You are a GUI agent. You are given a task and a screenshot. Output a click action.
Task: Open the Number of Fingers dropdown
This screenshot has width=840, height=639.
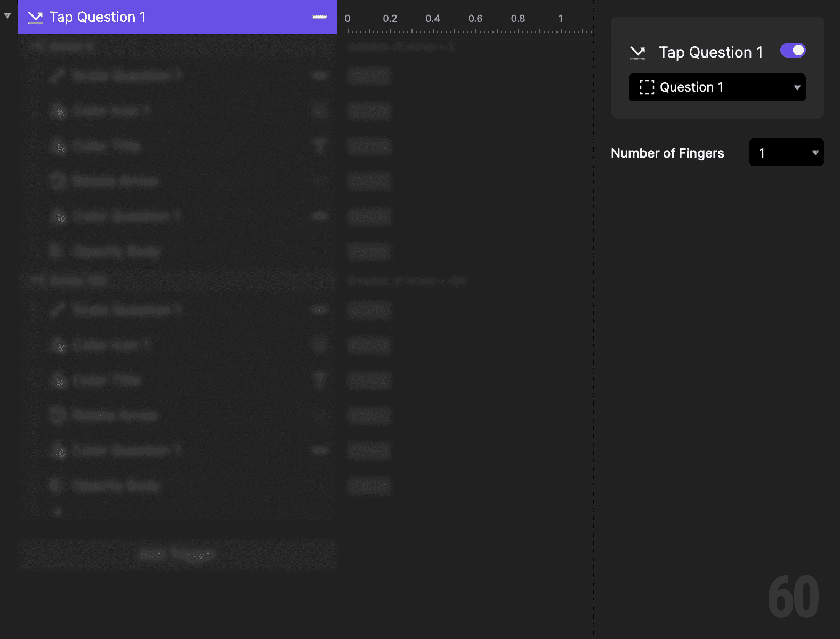pos(786,153)
